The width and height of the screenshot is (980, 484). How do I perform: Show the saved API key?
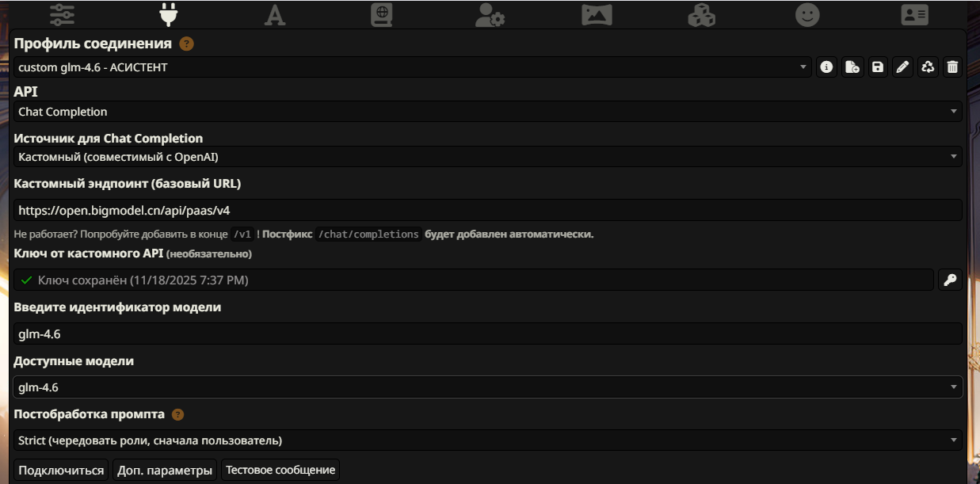point(950,280)
